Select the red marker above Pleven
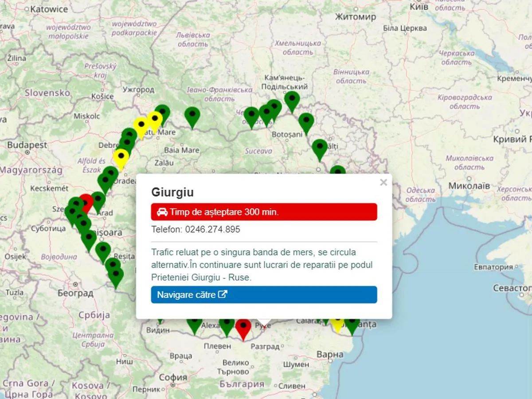 (243, 328)
